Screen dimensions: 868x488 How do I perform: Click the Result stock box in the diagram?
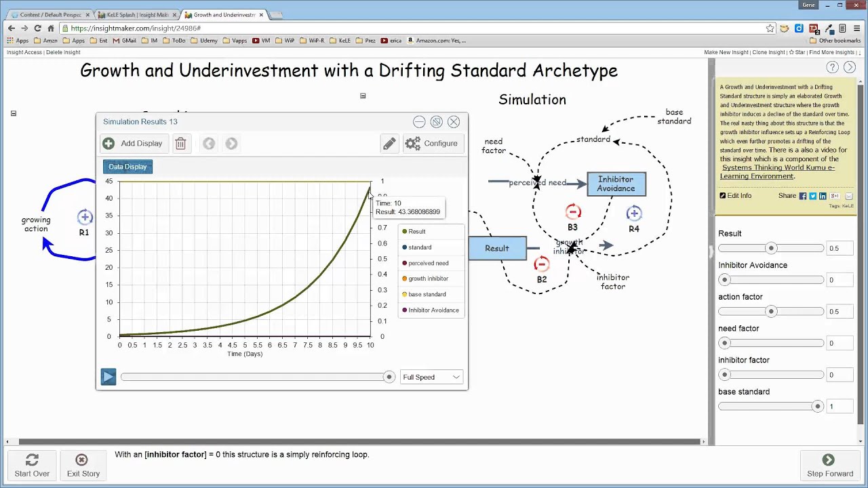497,249
